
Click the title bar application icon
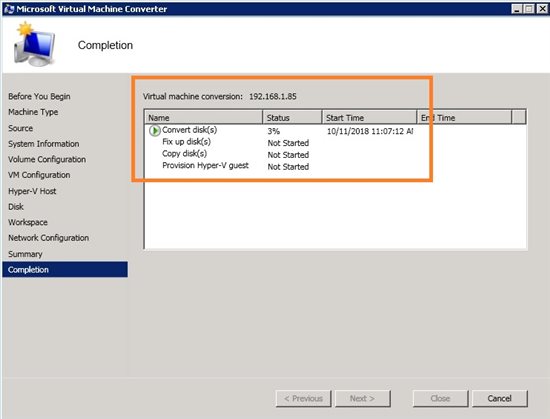pos(9,9)
